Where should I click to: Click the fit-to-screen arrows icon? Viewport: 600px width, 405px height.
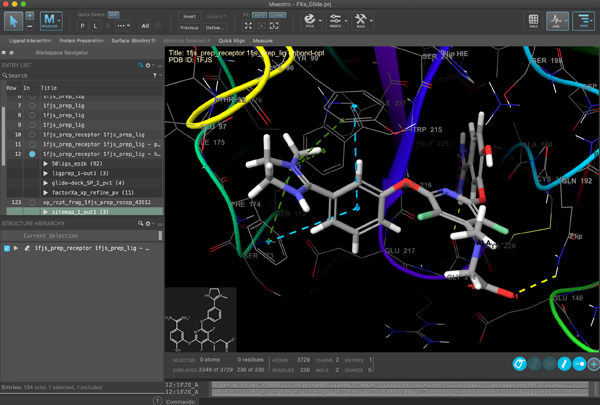[x=248, y=26]
